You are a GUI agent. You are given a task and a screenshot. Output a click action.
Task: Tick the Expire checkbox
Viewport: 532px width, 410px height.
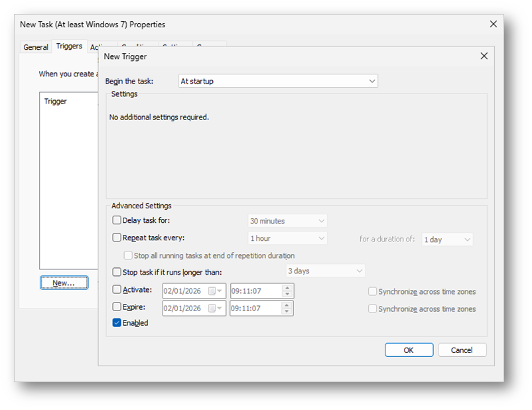click(117, 307)
